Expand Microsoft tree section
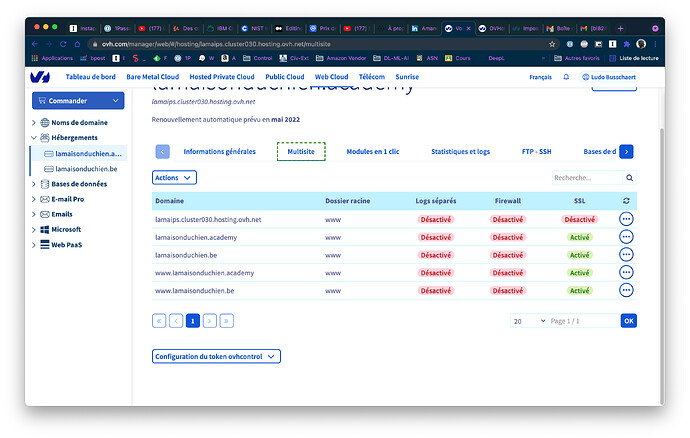 coord(34,229)
